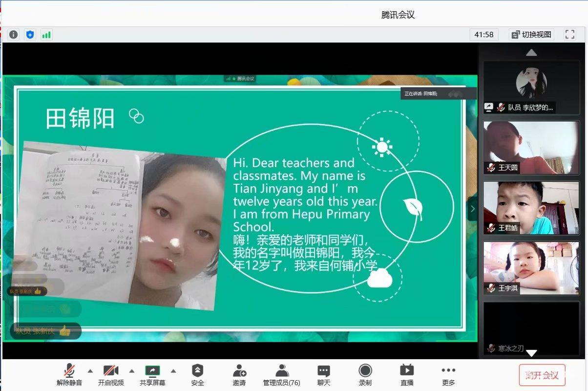Screen dimensions: 588x391
Task: Click 切换视图 switch view button
Action: (x=531, y=35)
